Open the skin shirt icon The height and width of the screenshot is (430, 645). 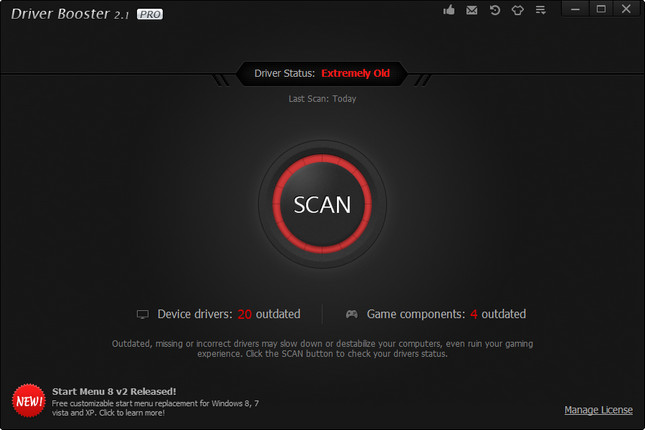click(517, 10)
